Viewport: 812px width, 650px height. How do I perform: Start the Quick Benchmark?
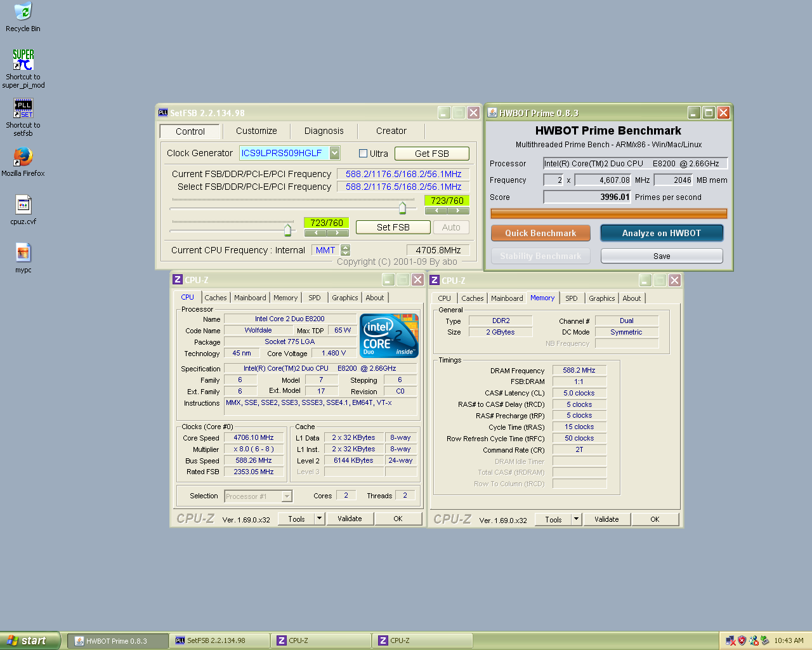click(540, 233)
